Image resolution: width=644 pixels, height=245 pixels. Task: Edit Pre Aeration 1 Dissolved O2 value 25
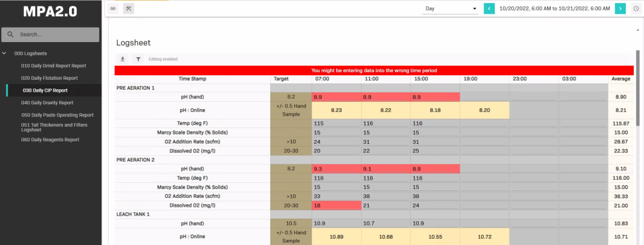[x=435, y=151]
